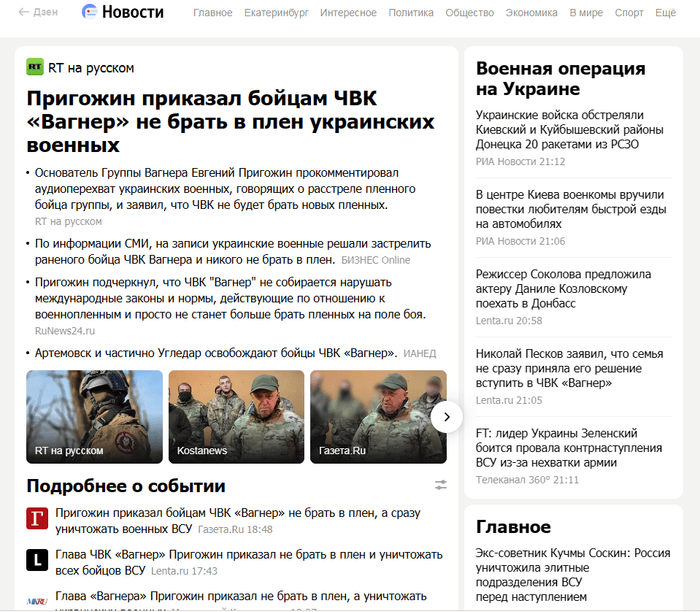This screenshot has width=700, height=612.
Task: Select the В мире tab
Action: tap(586, 13)
